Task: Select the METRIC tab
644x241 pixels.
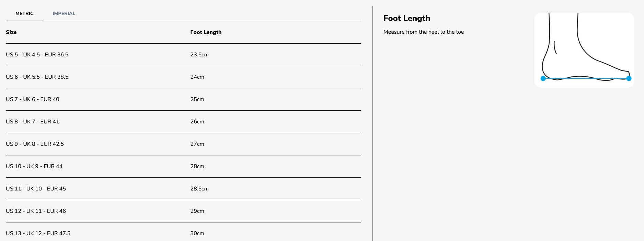Action: [24, 13]
